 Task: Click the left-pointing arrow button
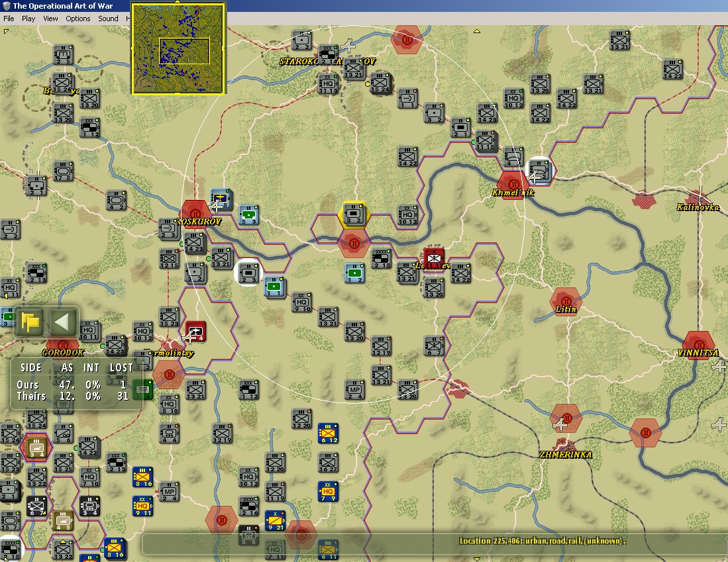point(62,322)
